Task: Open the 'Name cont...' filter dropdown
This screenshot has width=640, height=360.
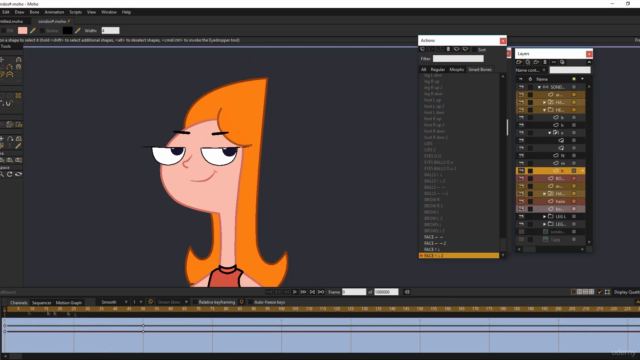Action: [531, 70]
